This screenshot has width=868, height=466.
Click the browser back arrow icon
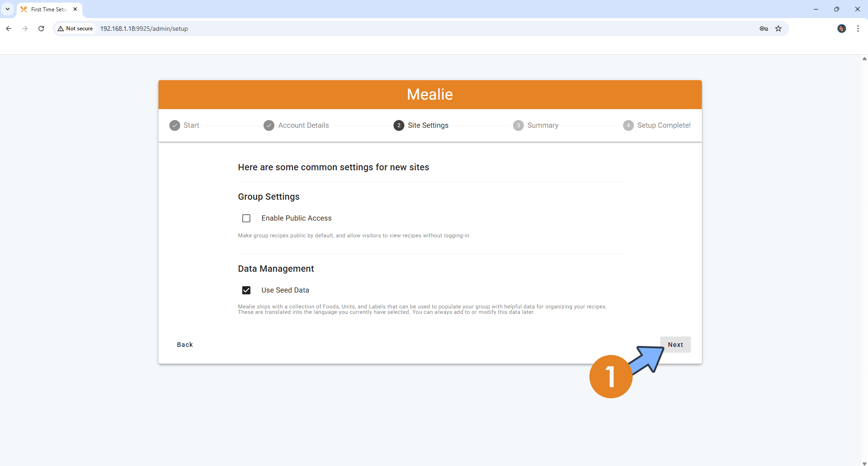[9, 29]
